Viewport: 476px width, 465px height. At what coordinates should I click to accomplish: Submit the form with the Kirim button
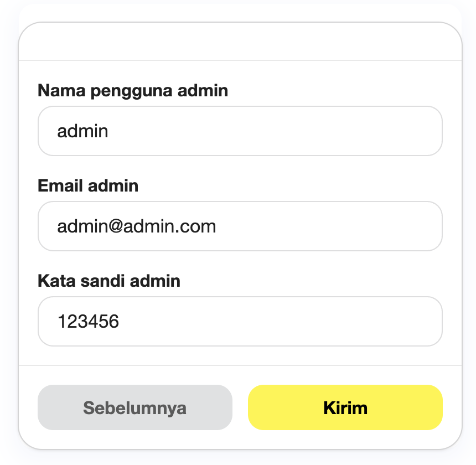pyautogui.click(x=345, y=407)
